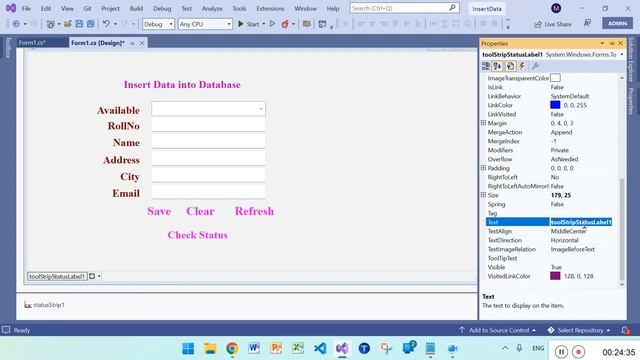Click the New Project toolbar icon
This screenshot has width=640, height=360.
click(50, 24)
